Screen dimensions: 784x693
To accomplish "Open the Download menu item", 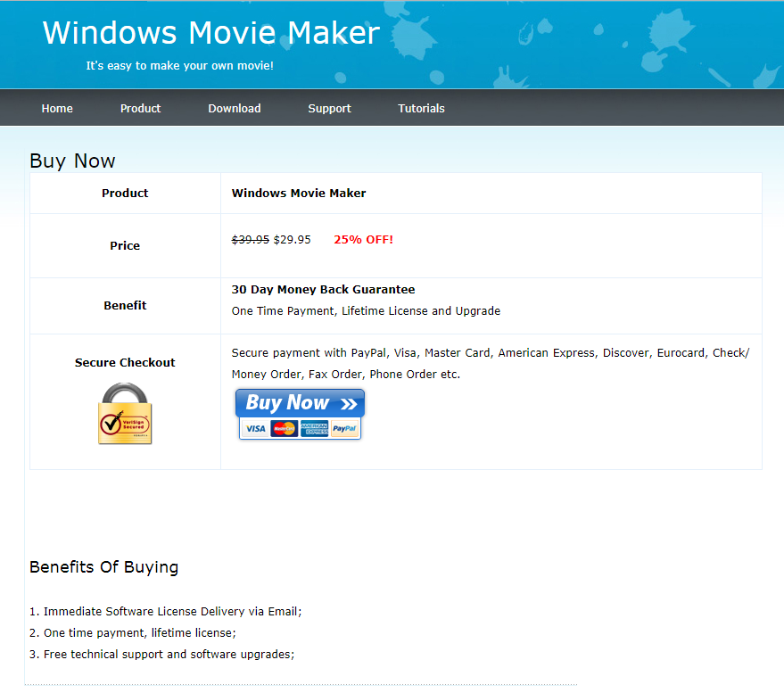I will click(x=235, y=109).
